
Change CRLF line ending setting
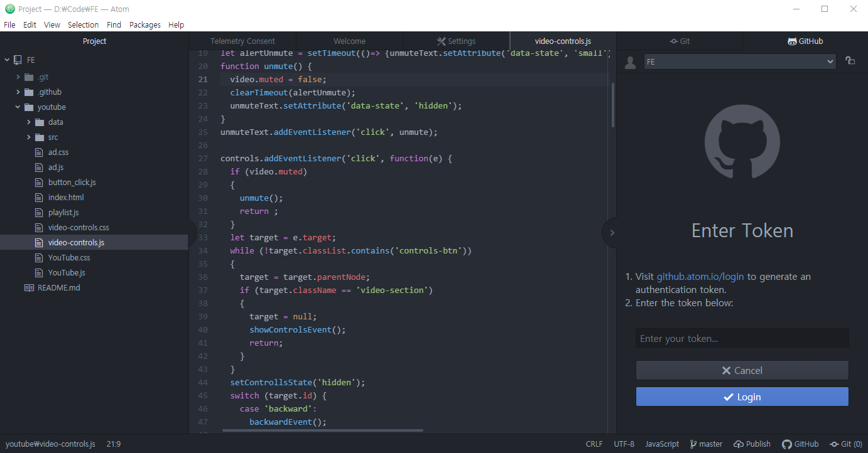pyautogui.click(x=594, y=444)
